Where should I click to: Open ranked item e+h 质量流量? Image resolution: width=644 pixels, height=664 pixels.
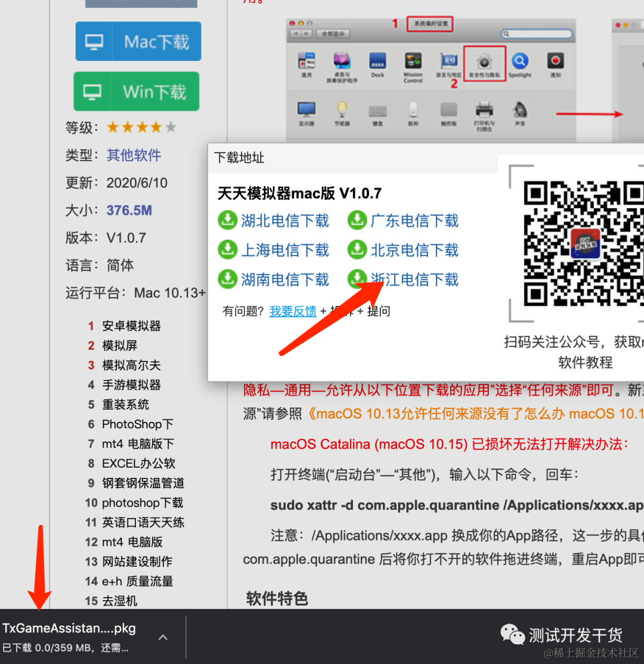tap(138, 582)
